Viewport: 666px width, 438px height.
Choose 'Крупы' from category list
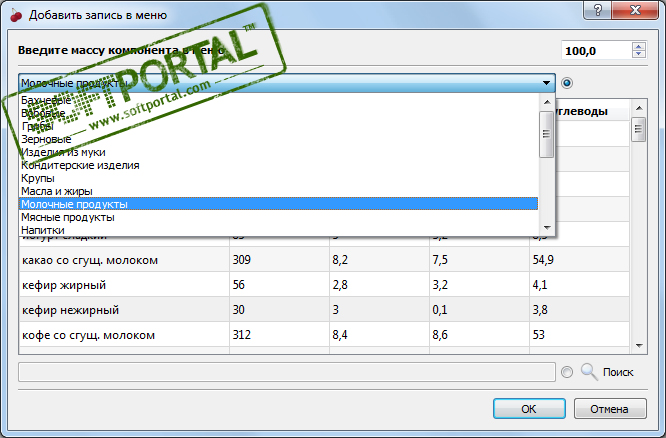click(x=38, y=178)
